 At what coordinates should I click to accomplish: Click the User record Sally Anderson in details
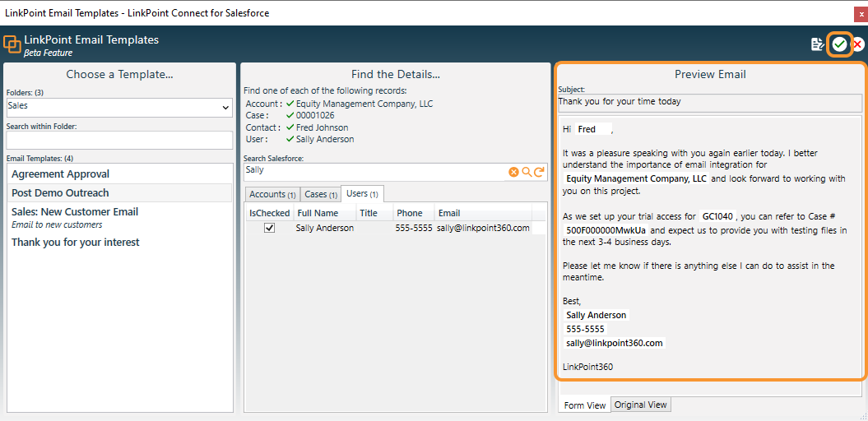pyautogui.click(x=325, y=140)
